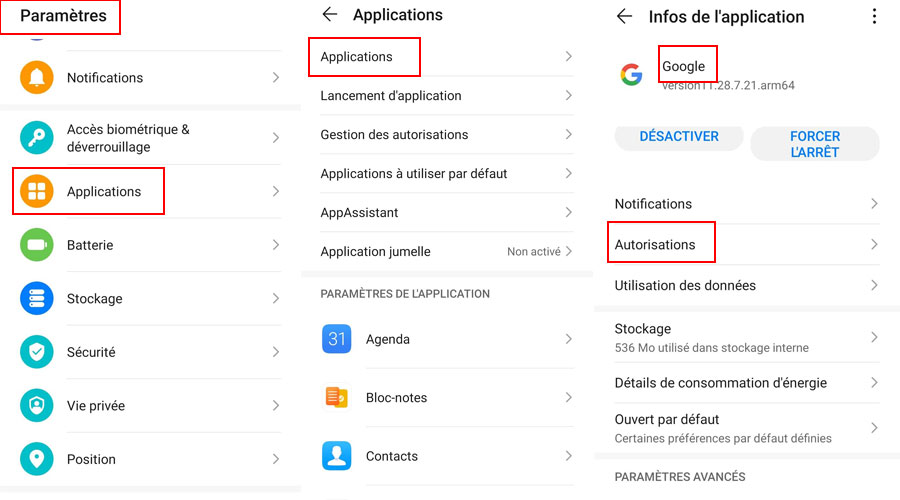Expand Application jumelle with its chevron

569,252
